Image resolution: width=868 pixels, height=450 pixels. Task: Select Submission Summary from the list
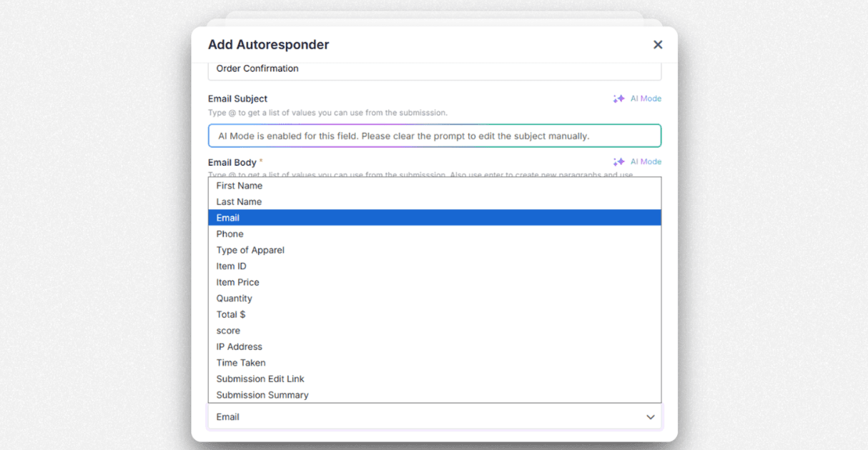point(435,394)
